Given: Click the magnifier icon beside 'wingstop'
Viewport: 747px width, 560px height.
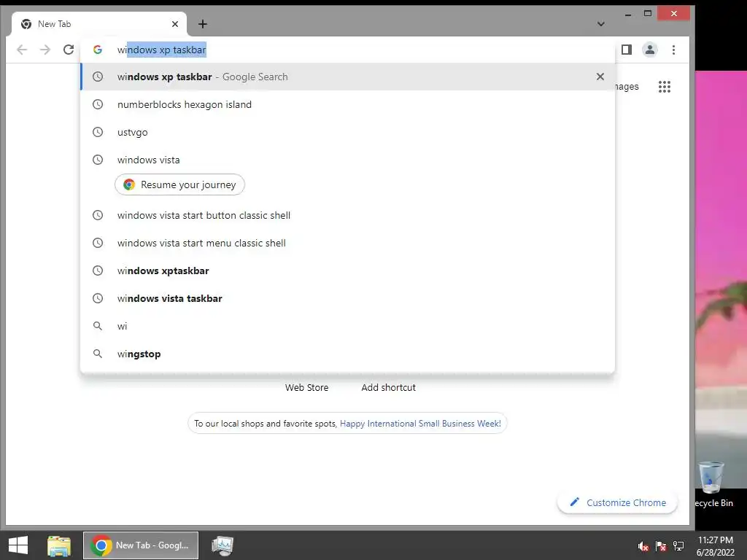Looking at the screenshot, I should (98, 354).
